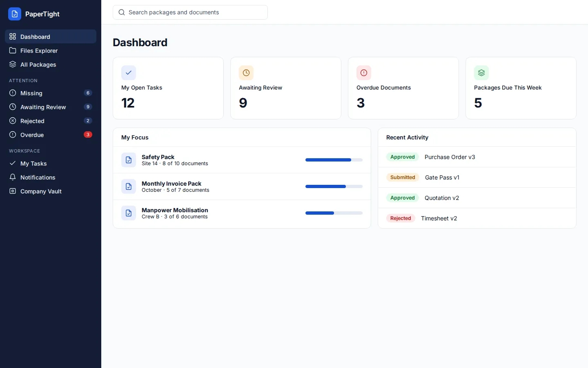
Task: Click the Dashboard grid icon in sidebar
Action: [13, 36]
